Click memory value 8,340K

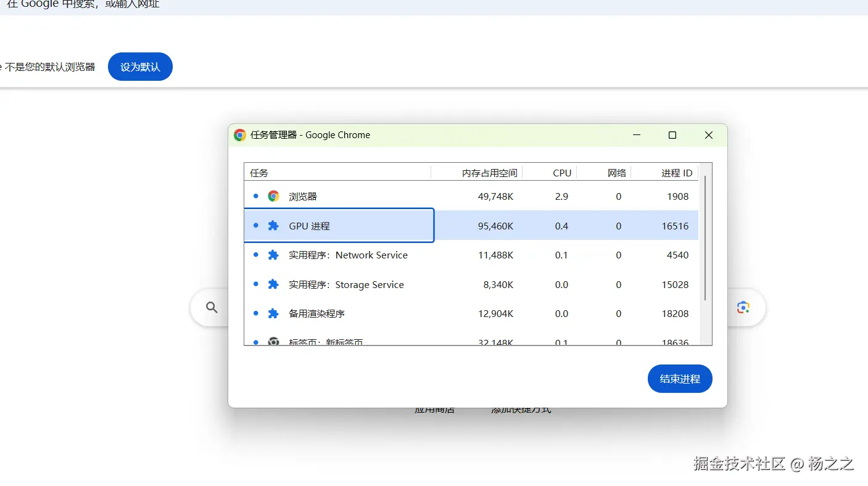coord(498,284)
